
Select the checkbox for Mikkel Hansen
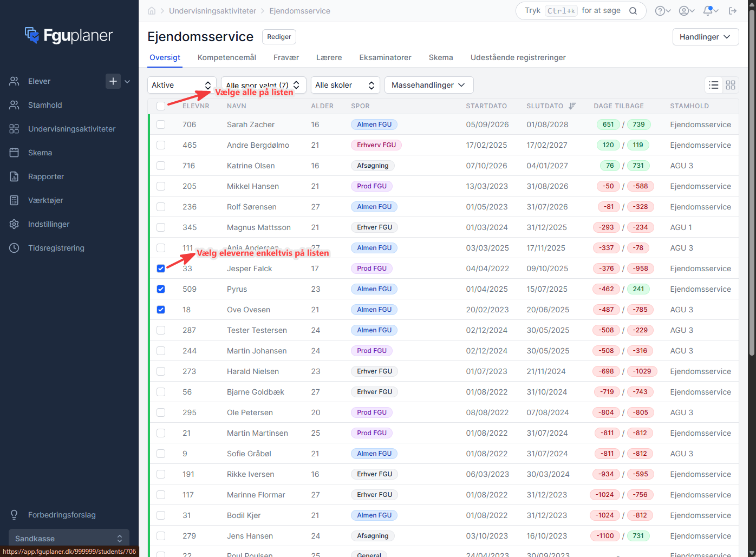161,186
